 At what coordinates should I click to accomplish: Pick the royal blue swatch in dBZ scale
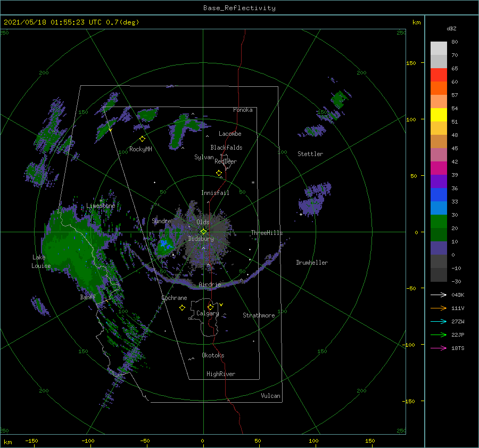coord(439,195)
